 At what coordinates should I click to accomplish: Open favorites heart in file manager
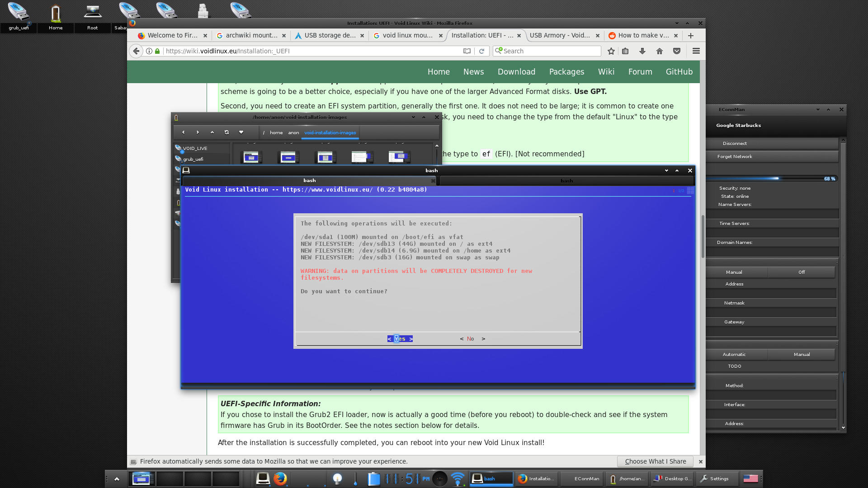pos(241,132)
